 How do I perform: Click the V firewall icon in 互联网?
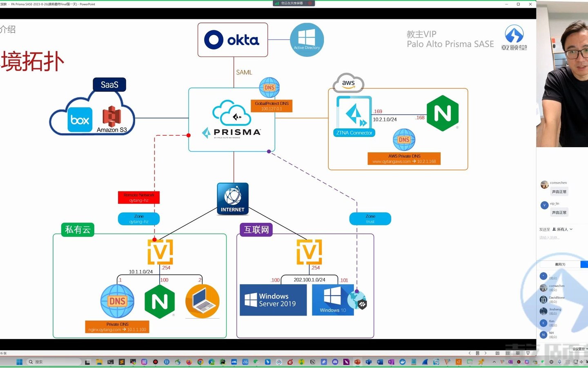tap(310, 252)
